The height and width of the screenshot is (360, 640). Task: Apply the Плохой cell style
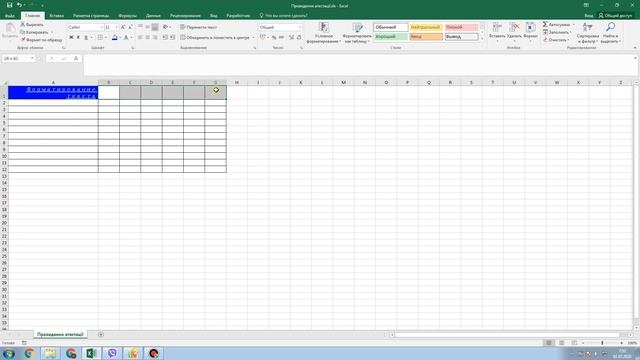point(461,27)
